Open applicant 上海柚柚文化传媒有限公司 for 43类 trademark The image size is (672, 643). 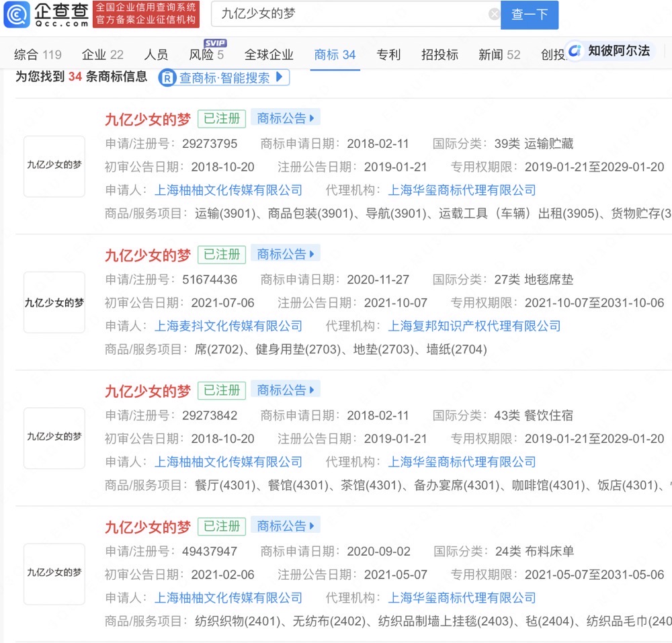[228, 462]
